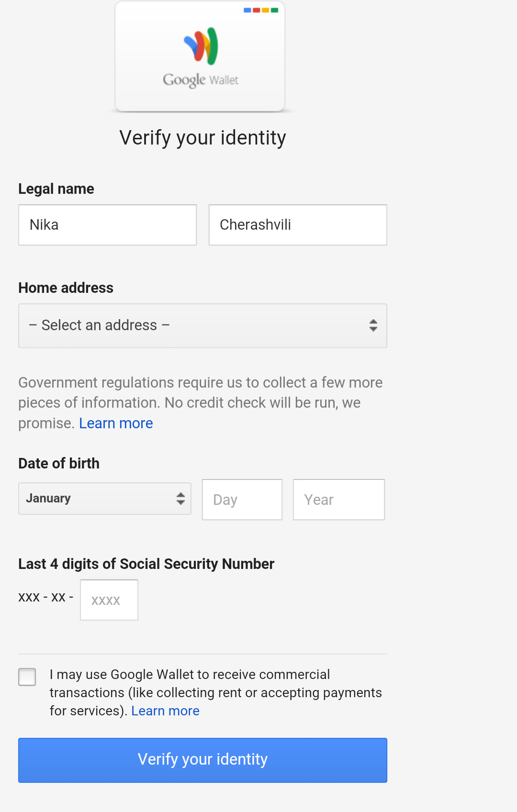
Task: Open the "Select an address" dropdown
Action: tap(202, 325)
